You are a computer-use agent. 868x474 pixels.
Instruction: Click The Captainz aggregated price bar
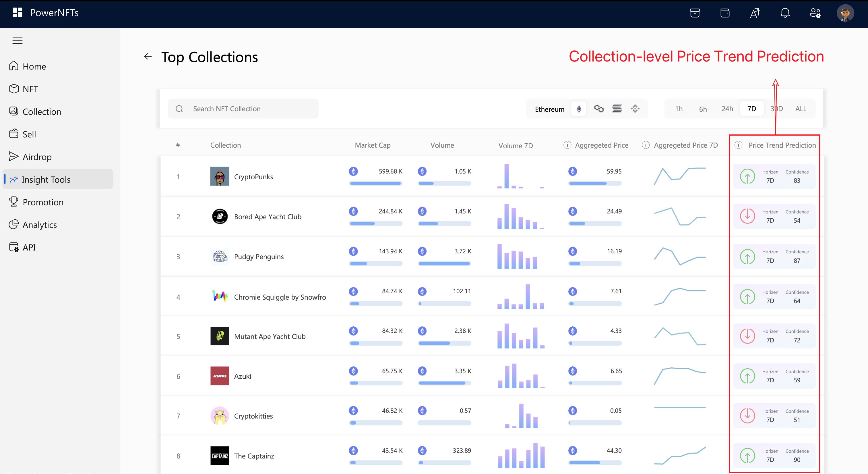(595, 463)
